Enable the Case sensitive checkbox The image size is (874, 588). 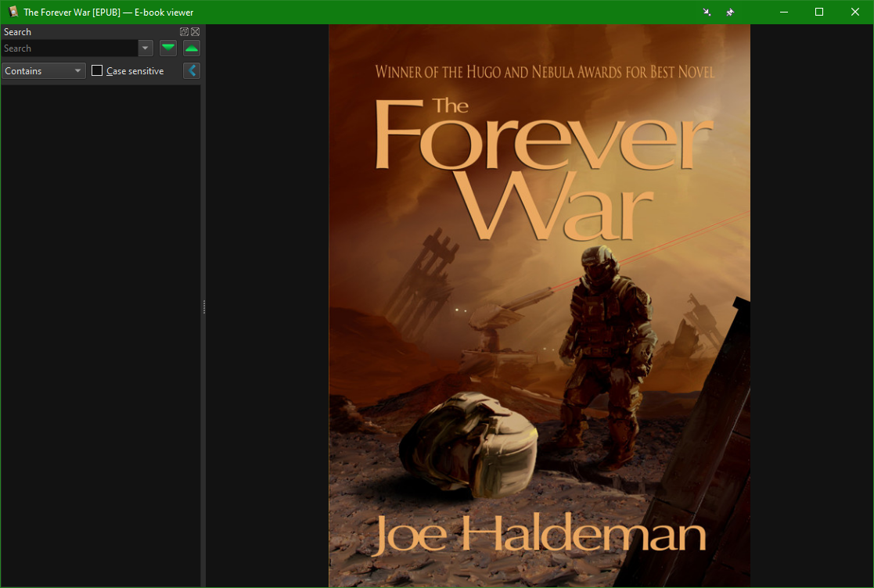coord(97,70)
